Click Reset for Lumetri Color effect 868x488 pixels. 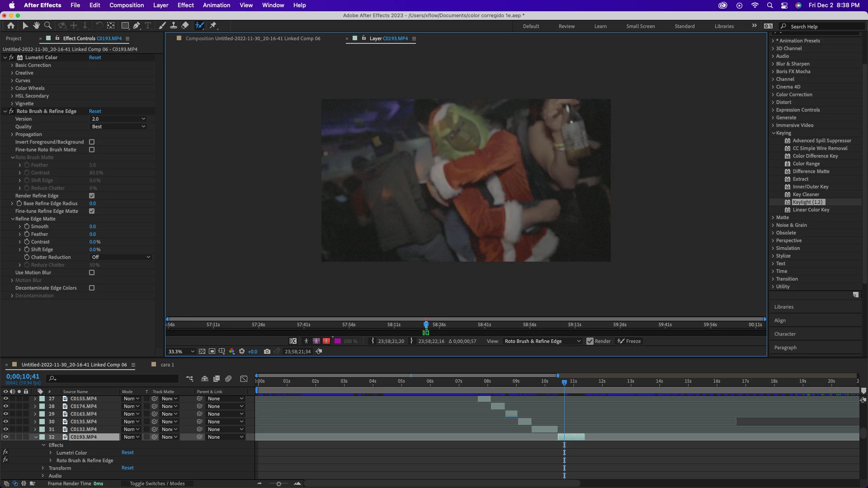(x=95, y=57)
